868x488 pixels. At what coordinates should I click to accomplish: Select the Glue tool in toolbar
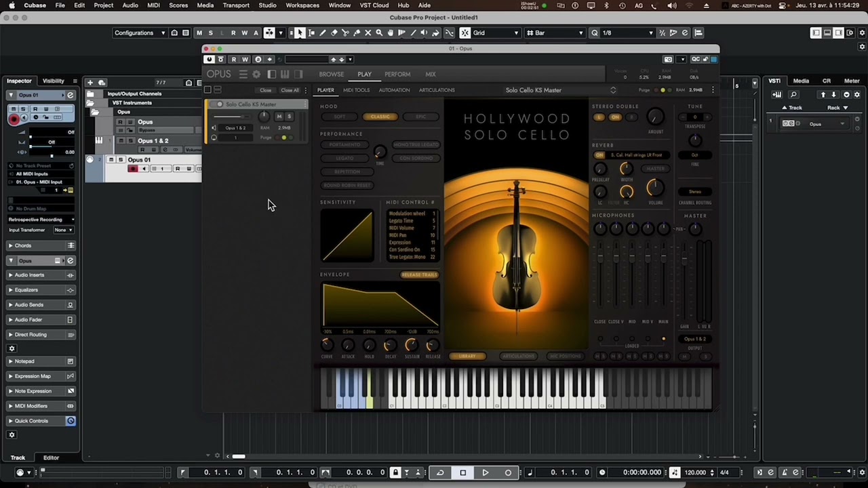click(357, 33)
